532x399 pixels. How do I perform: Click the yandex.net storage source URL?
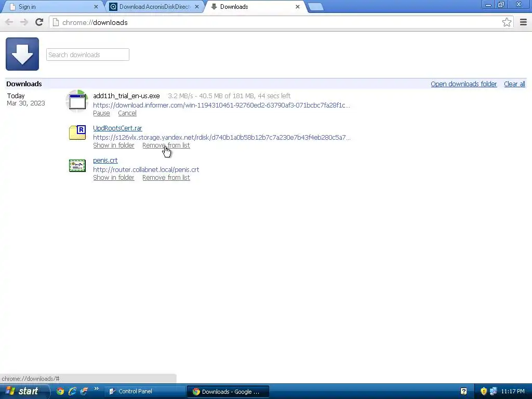click(x=222, y=137)
